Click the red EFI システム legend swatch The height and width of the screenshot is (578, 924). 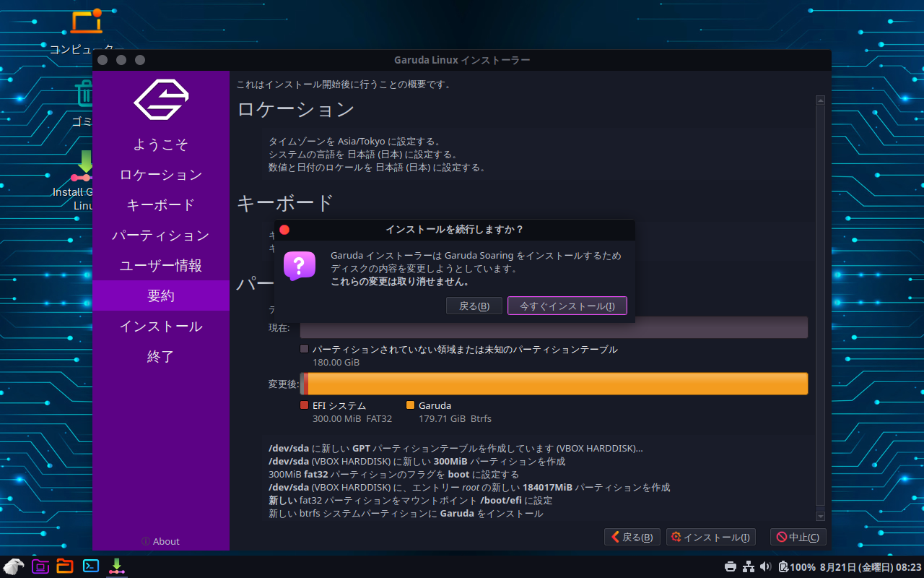304,405
